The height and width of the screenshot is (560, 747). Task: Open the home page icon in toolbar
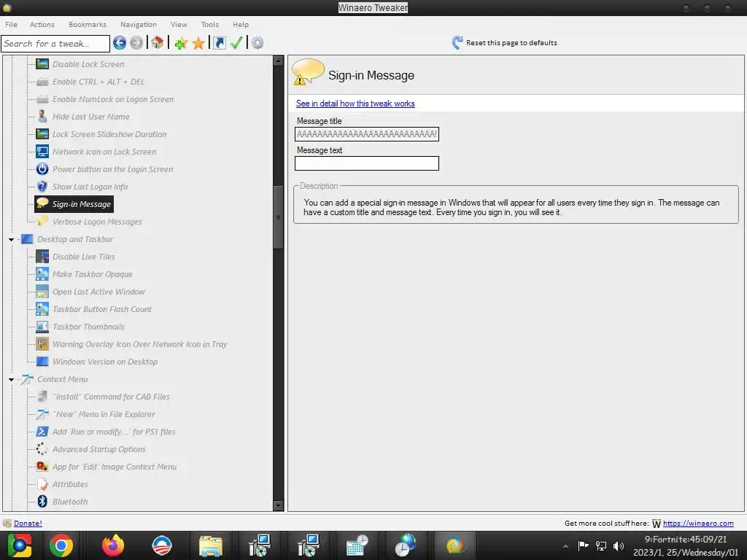tap(158, 43)
